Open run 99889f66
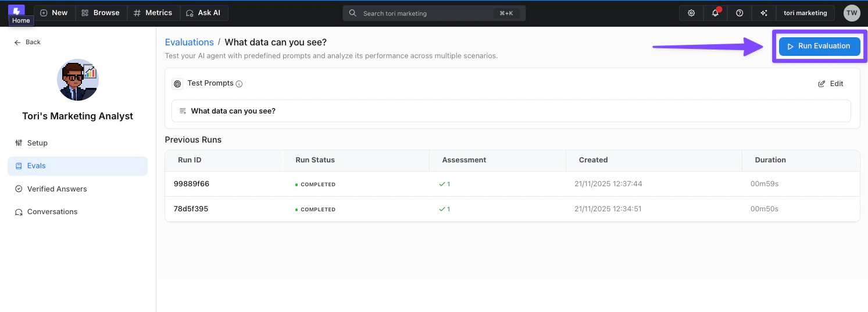Screen dimensions: 868x312 point(191,184)
